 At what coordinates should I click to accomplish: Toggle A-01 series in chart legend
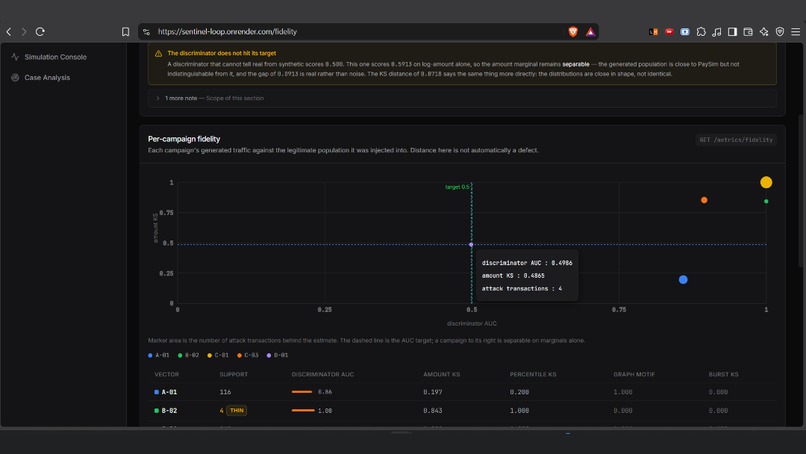tap(159, 355)
